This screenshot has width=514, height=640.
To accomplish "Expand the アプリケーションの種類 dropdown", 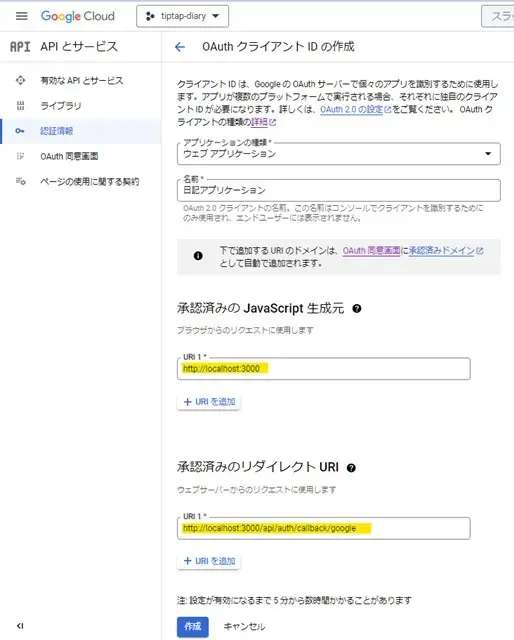I will 339,153.
